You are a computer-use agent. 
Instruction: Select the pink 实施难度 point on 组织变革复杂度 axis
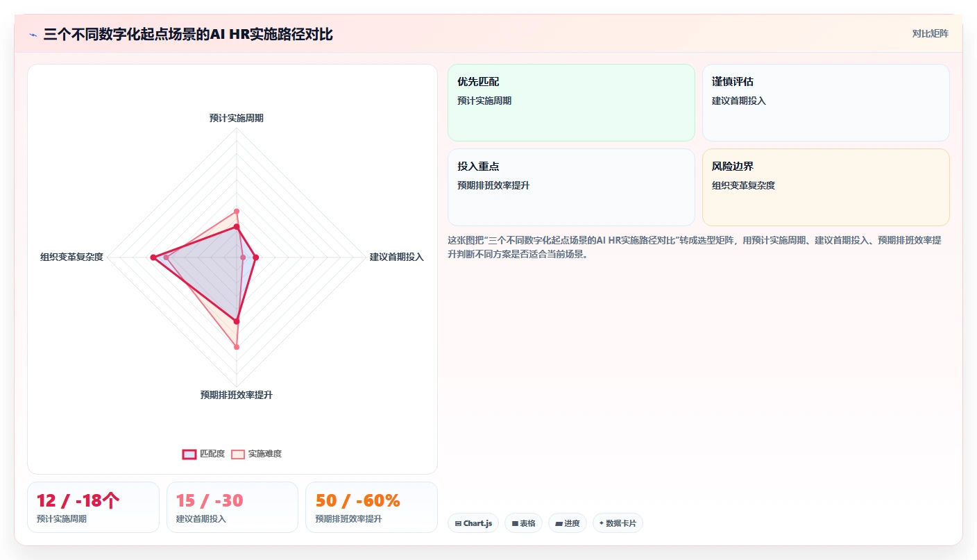coord(166,257)
